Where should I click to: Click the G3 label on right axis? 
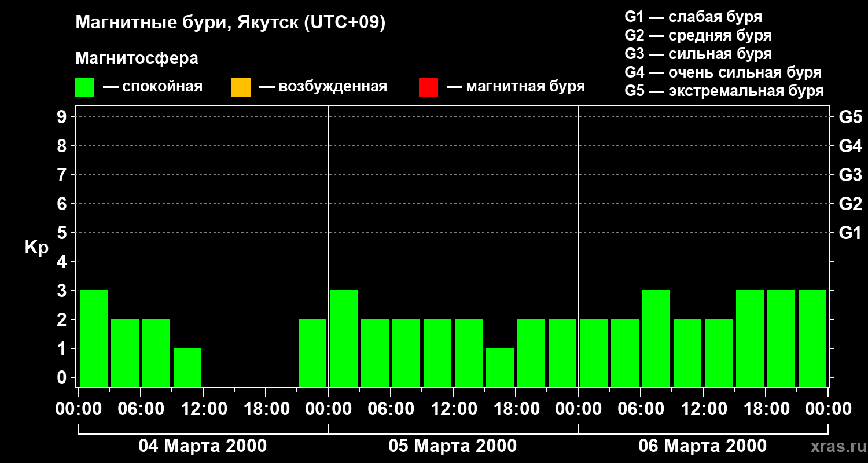[850, 175]
